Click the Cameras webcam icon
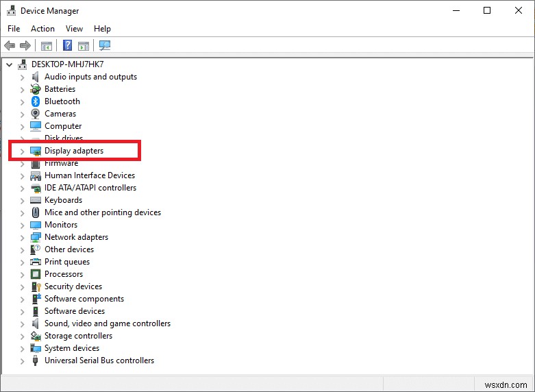Viewport: 535px width, 392px height. click(35, 114)
